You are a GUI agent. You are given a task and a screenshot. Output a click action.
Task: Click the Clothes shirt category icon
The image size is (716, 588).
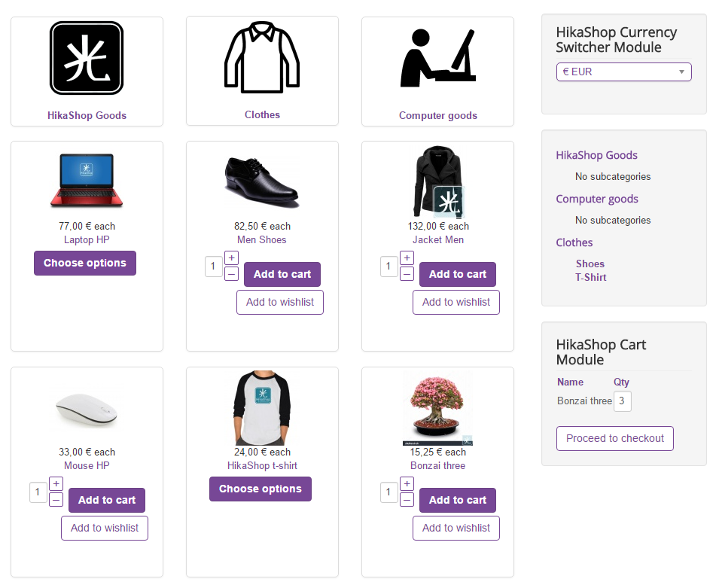[262, 57]
